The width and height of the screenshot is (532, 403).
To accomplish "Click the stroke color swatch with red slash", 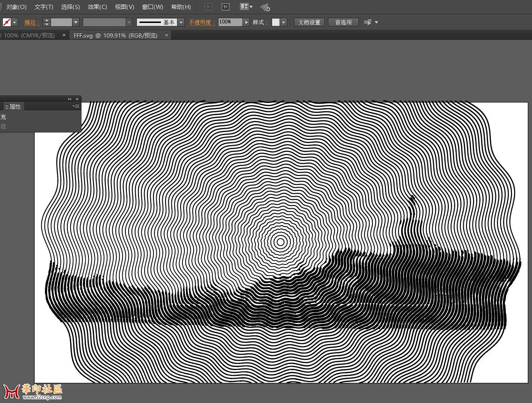I will click(7, 22).
